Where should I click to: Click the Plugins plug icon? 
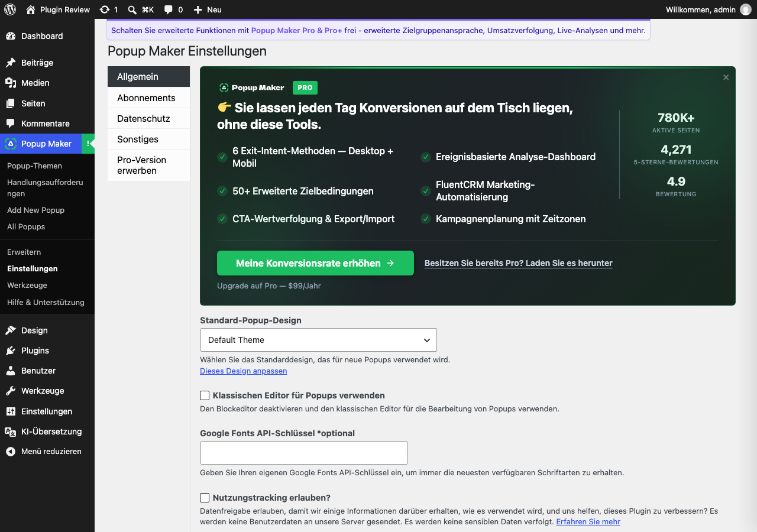tap(11, 351)
